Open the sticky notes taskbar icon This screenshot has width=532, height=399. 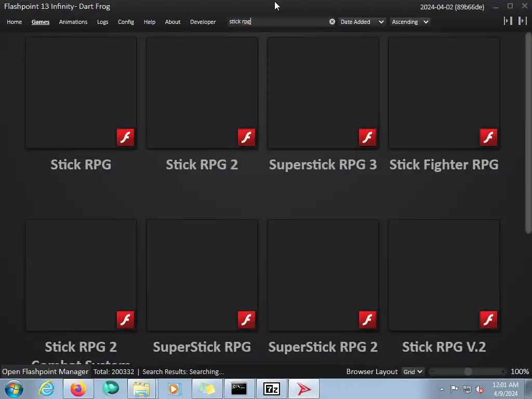[x=207, y=389]
